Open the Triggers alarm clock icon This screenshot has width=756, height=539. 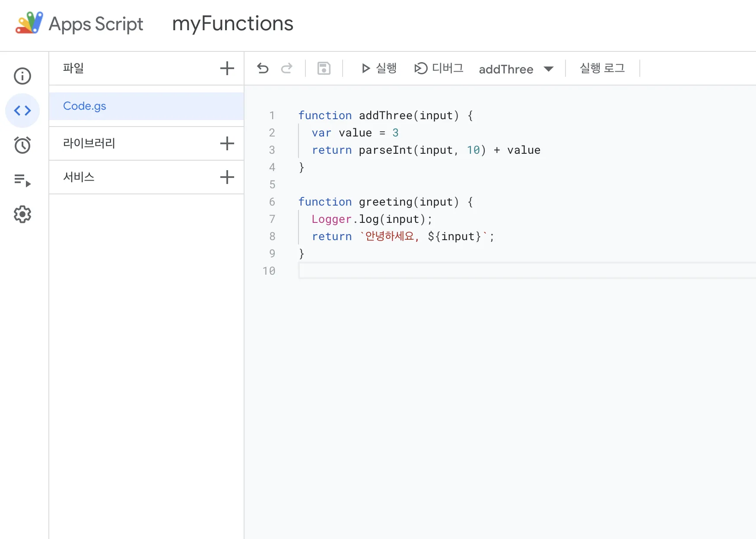coord(22,145)
